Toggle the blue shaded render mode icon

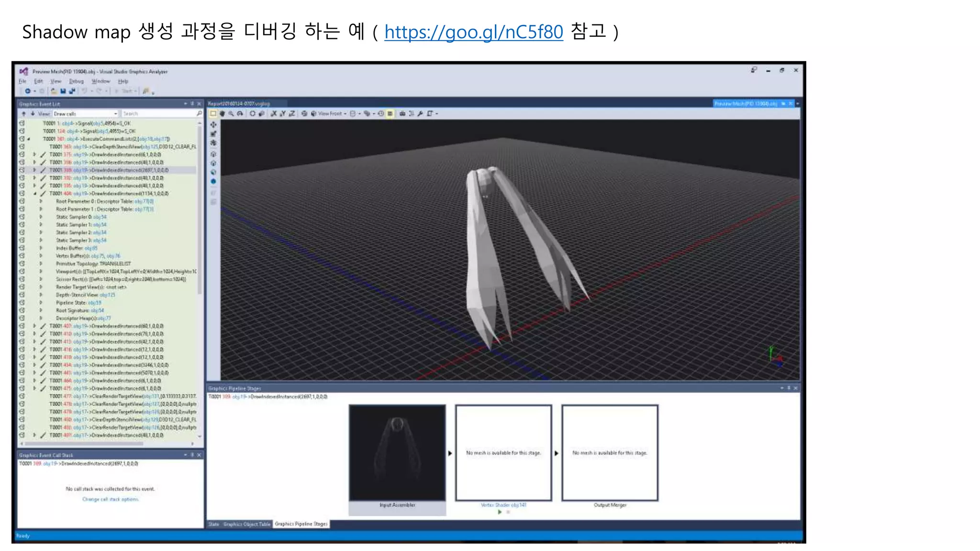pos(213,181)
